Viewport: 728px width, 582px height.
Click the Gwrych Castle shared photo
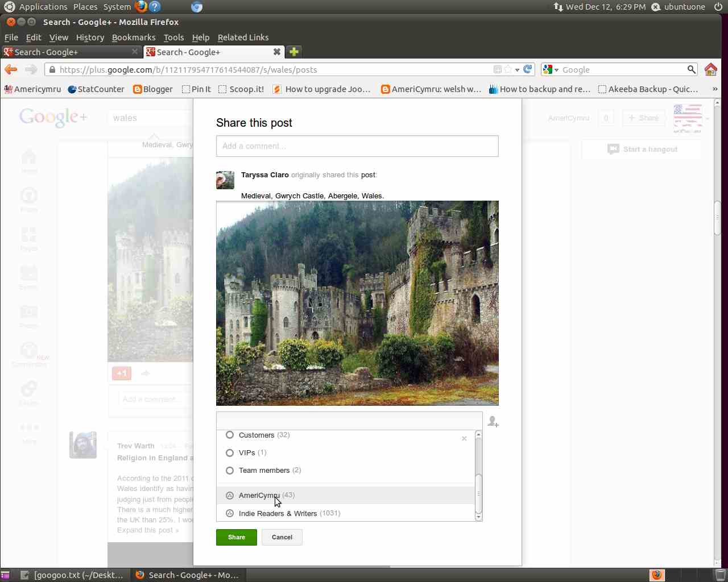pos(357,303)
